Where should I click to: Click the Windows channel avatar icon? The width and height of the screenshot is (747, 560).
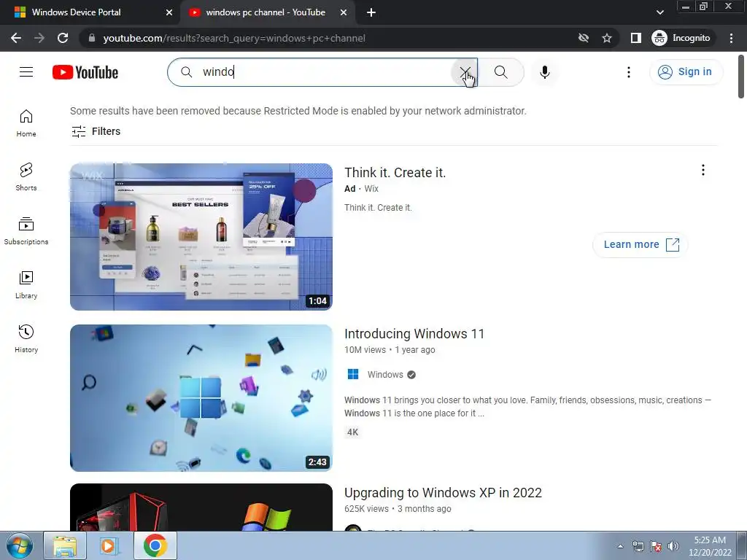pyautogui.click(x=353, y=374)
